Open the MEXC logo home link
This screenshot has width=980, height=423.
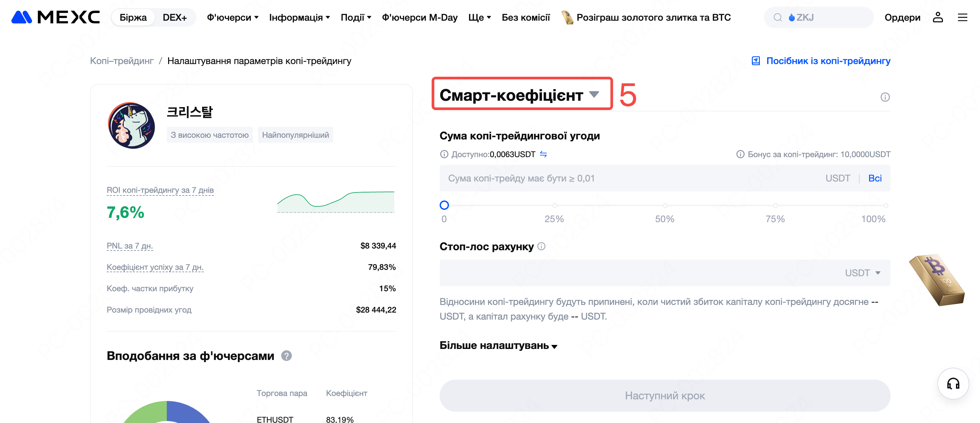[56, 17]
